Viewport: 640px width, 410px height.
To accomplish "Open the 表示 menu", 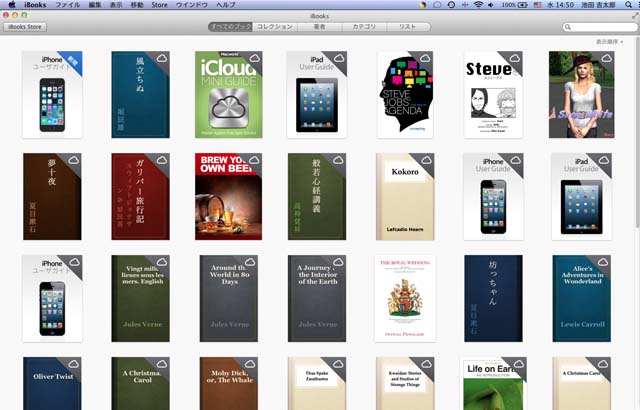I will [116, 5].
